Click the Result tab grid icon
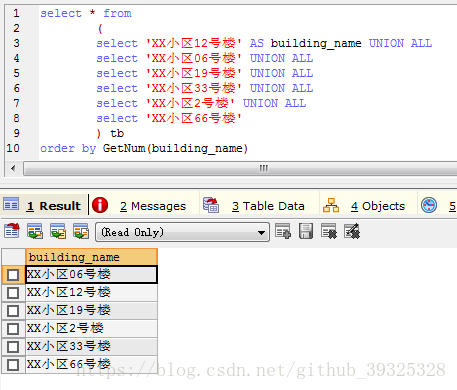Image resolution: width=457 pixels, height=390 pixels. pos(11,204)
